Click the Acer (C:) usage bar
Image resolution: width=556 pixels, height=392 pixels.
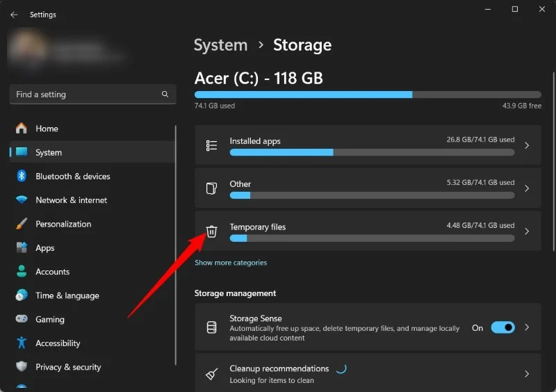[368, 95]
